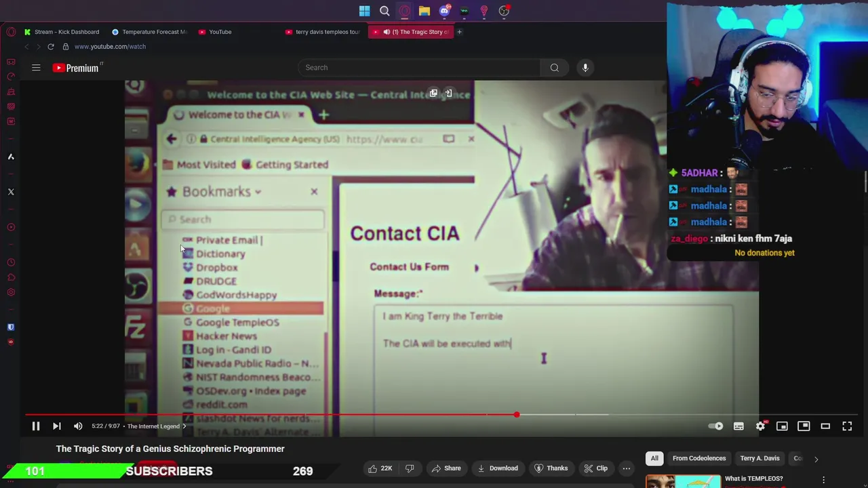Go back in browser history
868x488 pixels.
pyautogui.click(x=26, y=47)
